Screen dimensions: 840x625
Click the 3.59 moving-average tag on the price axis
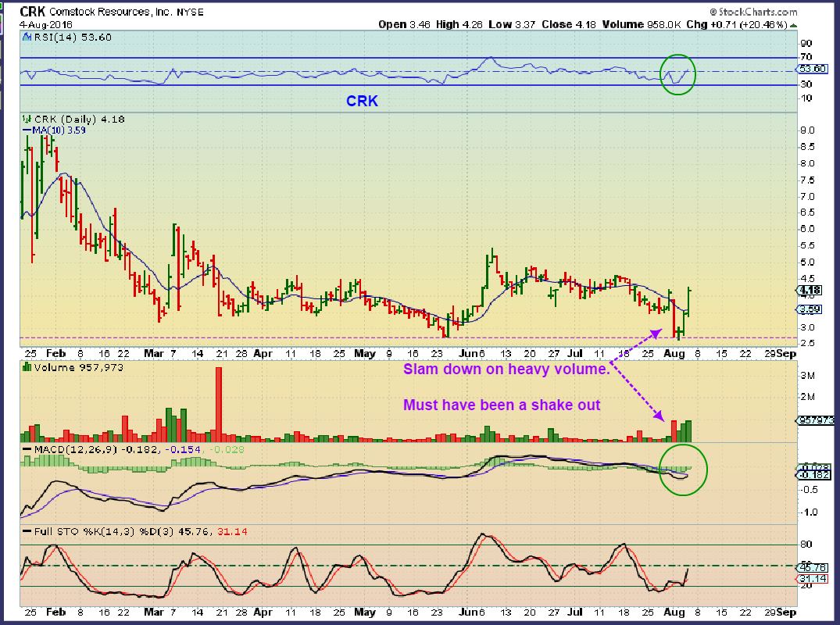coord(811,309)
